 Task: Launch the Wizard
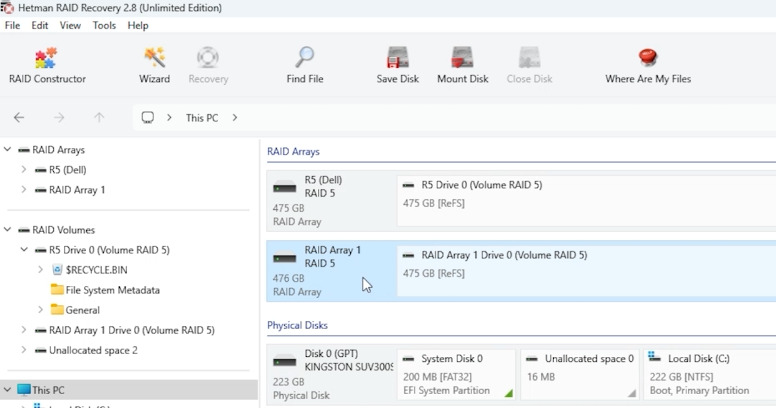[154, 65]
